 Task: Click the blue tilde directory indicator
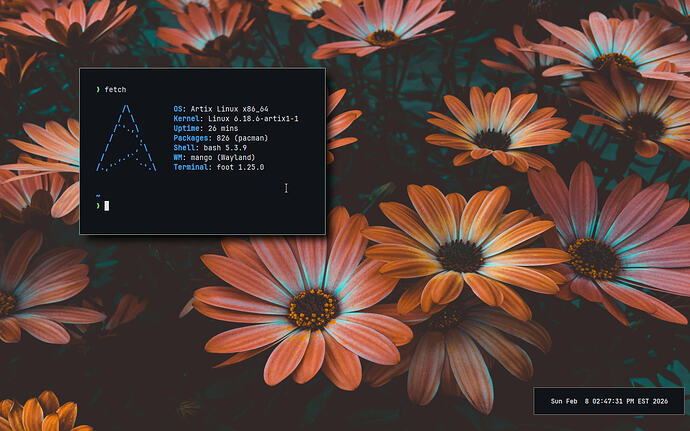[x=97, y=195]
